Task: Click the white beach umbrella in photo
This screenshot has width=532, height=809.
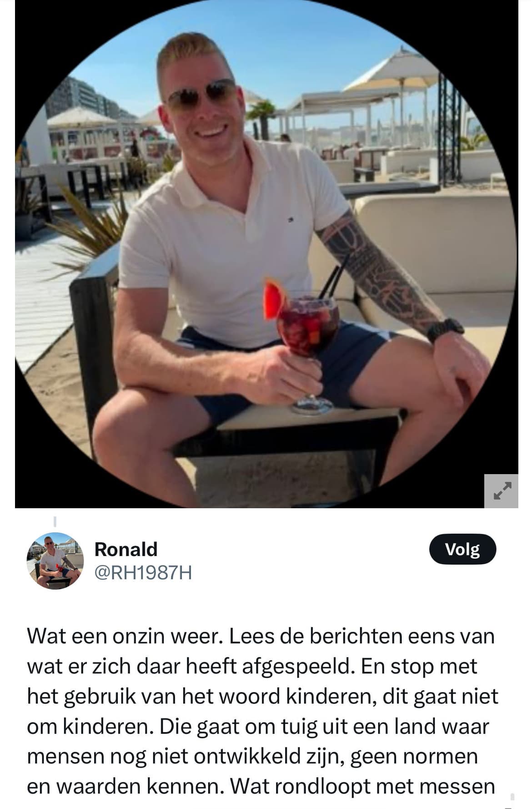Action: pos(392,72)
